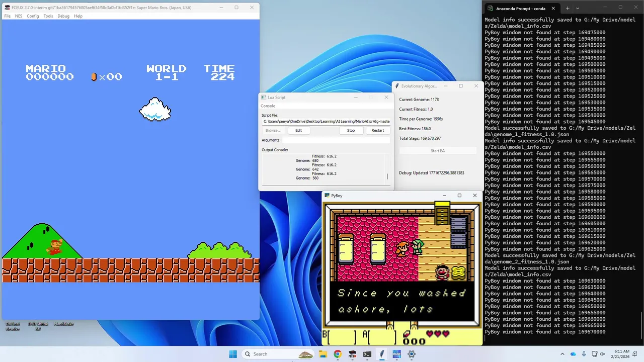Screen dimensions: 644x362
Task: Click the last terminal line, step 169670000
Action: coord(545,332)
